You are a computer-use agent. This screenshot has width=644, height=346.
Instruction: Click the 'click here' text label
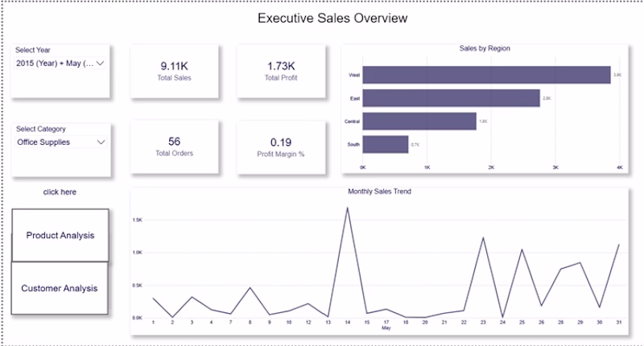60,192
